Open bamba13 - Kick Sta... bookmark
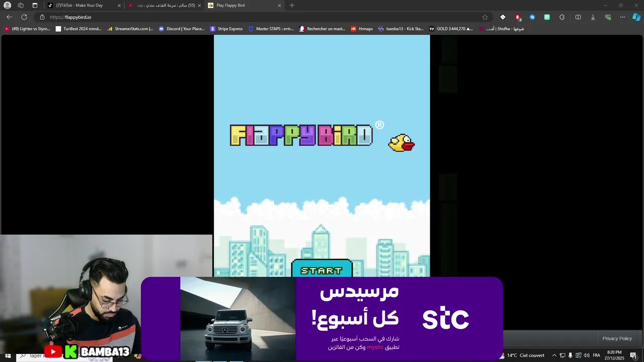644x362 pixels. [401, 29]
